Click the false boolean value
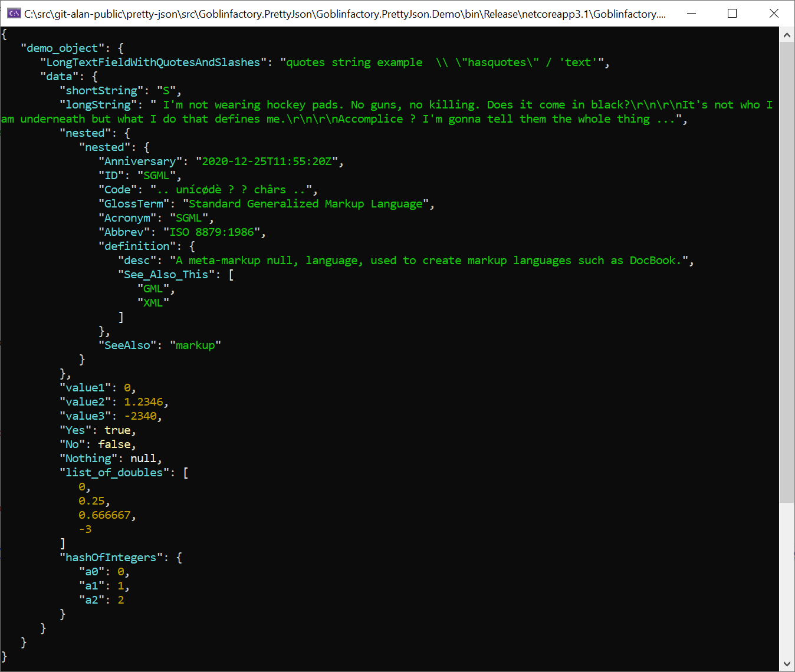795x672 pixels. click(x=114, y=444)
